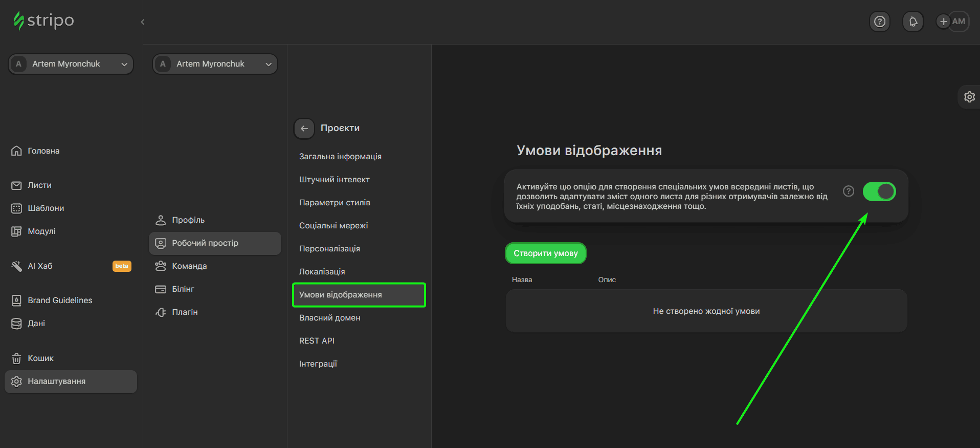Click the Модулі icon

(16, 231)
